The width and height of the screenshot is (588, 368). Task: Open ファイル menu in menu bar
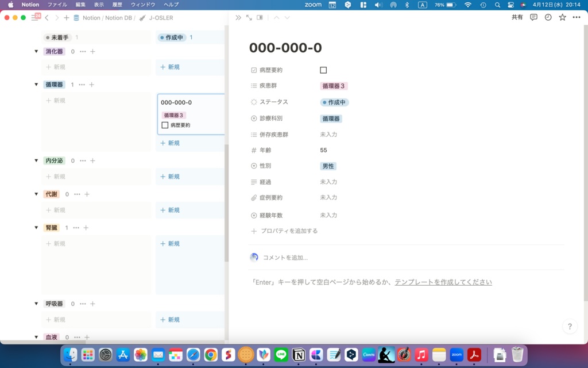click(57, 5)
